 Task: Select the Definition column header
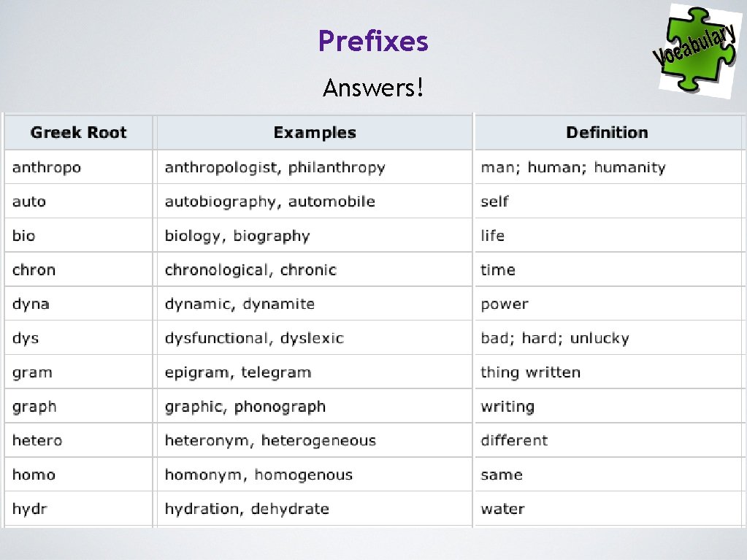coord(607,133)
